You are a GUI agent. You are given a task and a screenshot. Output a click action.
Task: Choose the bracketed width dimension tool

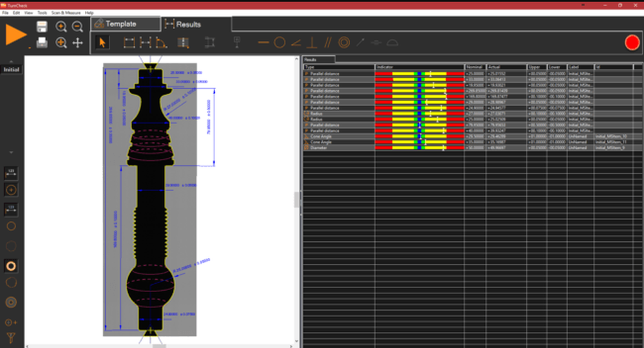[x=129, y=42]
